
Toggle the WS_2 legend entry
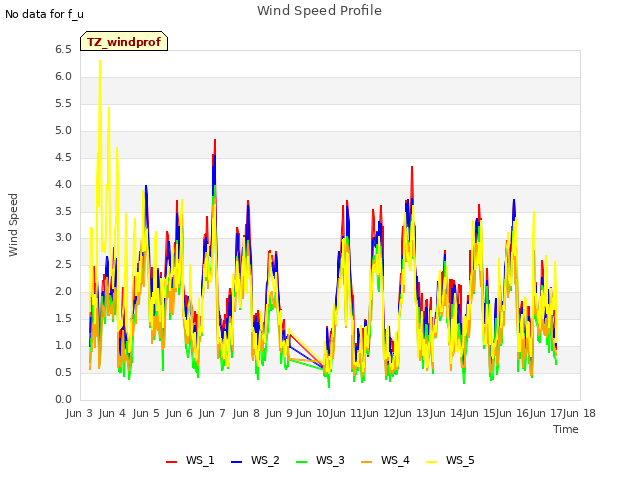coord(256,460)
